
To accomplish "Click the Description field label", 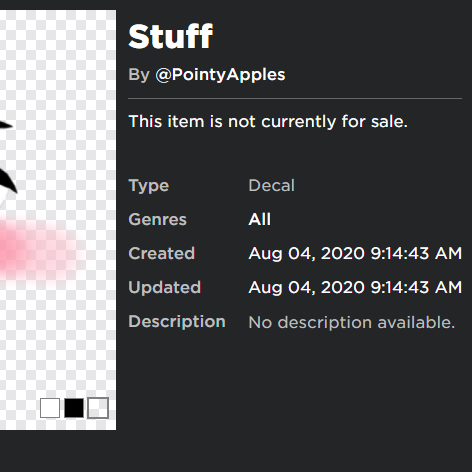I will coord(177,322).
